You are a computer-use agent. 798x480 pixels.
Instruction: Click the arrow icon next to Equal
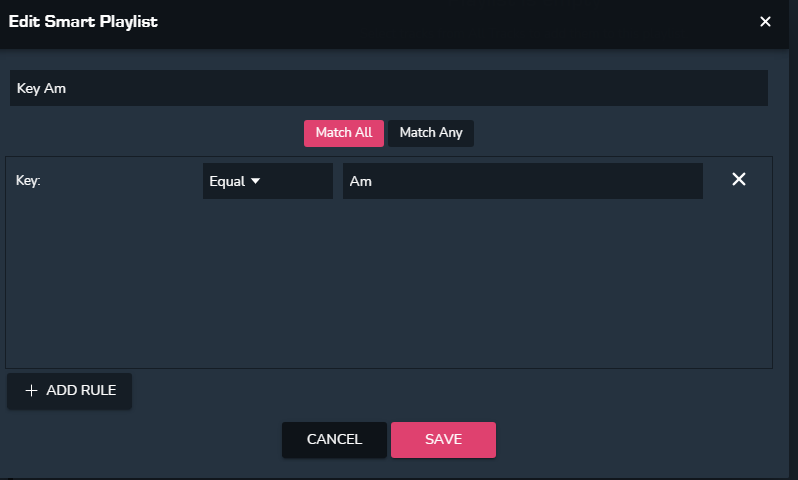click(255, 181)
